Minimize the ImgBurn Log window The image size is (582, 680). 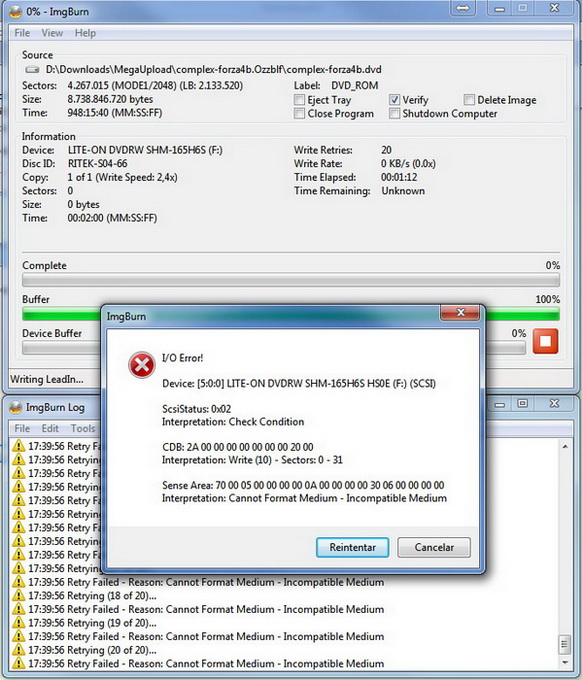[500, 404]
